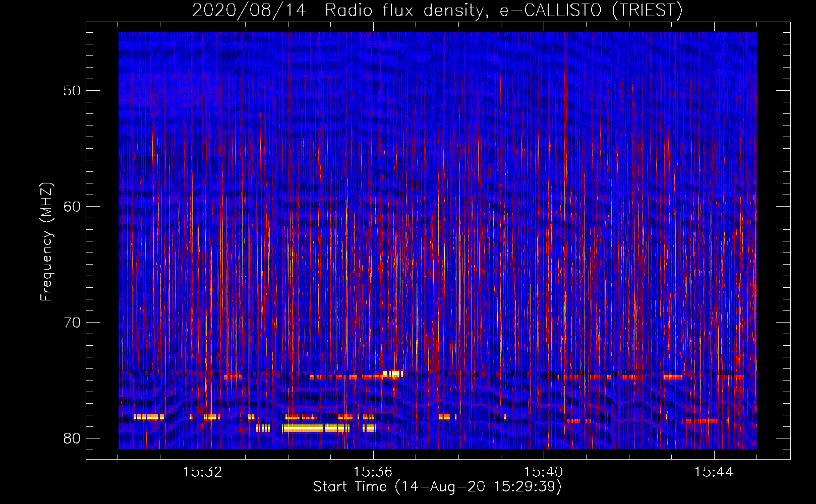The height and width of the screenshot is (504, 816).
Task: Click the date 2020/08/14 in the title
Action: point(249,11)
